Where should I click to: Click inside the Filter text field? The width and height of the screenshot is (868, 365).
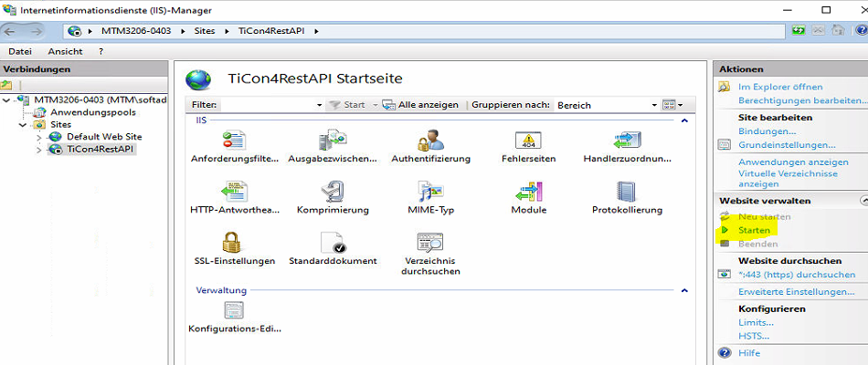(270, 105)
